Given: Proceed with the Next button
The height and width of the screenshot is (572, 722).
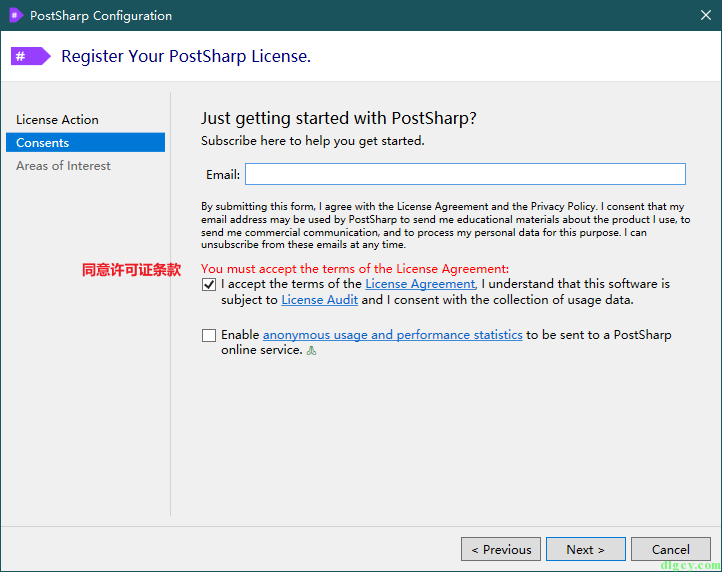Looking at the screenshot, I should click(585, 549).
